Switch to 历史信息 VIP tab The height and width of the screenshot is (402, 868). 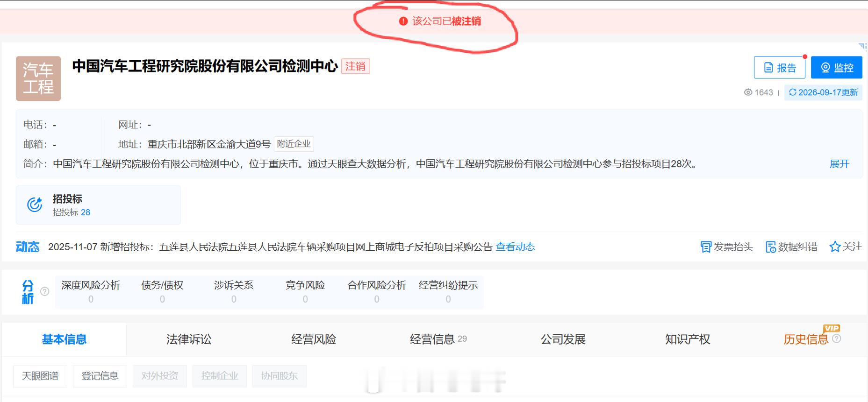806,339
